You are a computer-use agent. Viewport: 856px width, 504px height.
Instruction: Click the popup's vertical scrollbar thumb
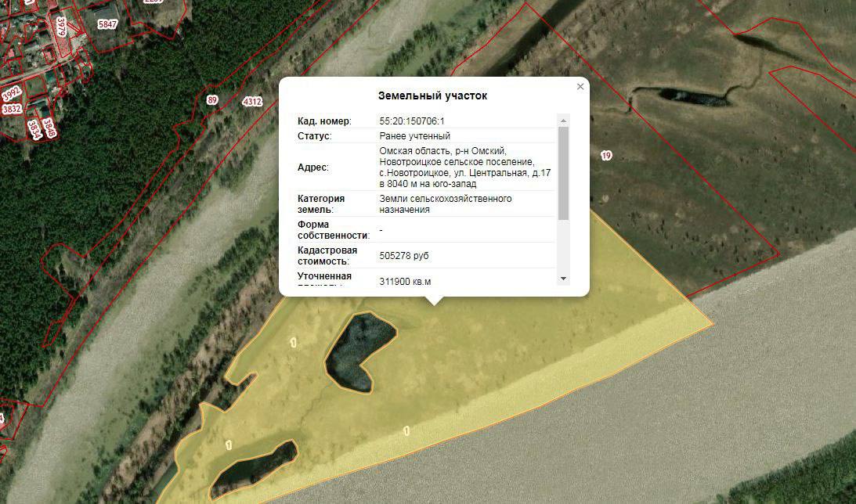point(563,172)
